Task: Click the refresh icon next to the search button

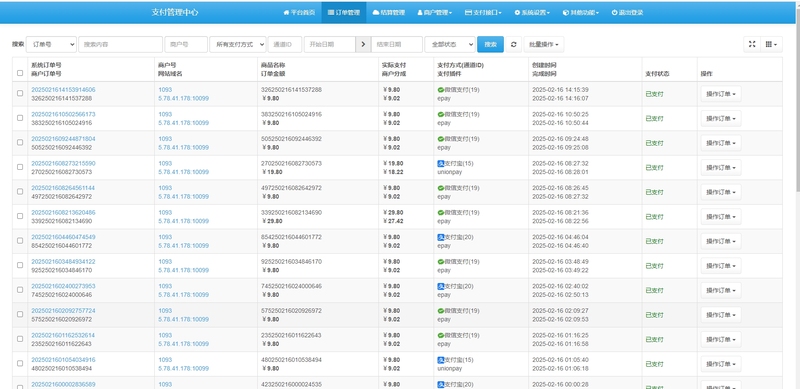Action: coord(513,44)
